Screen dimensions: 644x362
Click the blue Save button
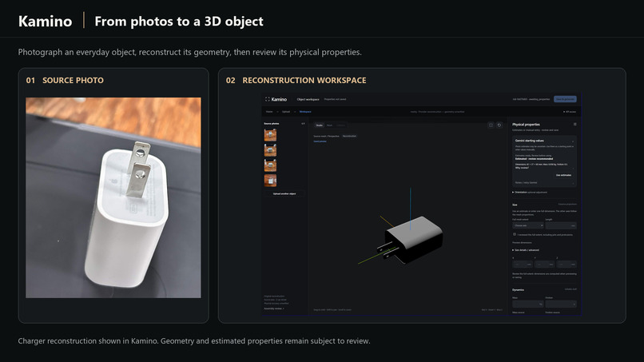(565, 99)
